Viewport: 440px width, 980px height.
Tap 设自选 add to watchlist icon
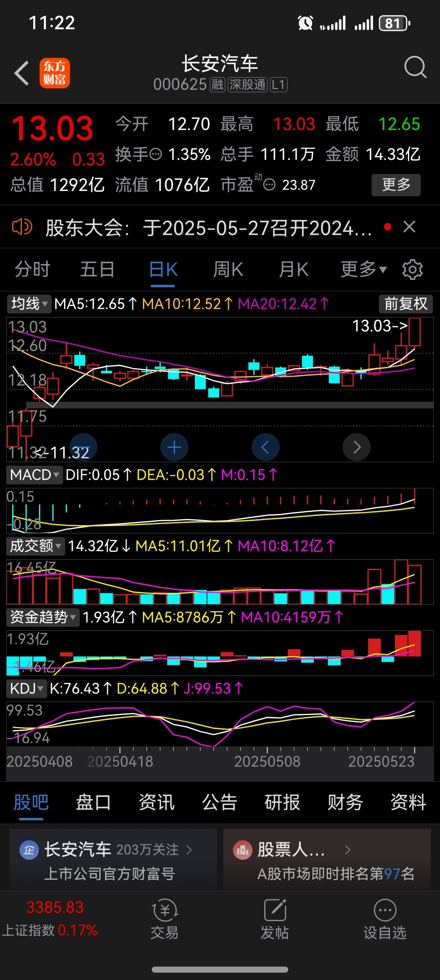tap(385, 911)
